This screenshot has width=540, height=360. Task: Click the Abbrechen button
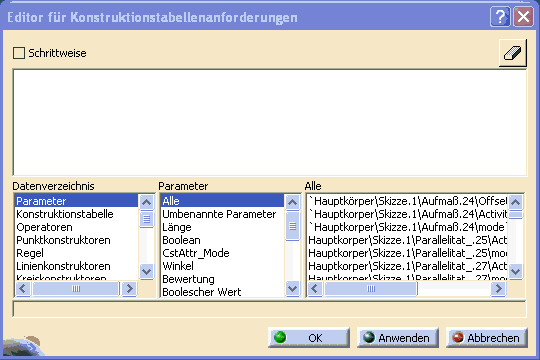point(487,338)
